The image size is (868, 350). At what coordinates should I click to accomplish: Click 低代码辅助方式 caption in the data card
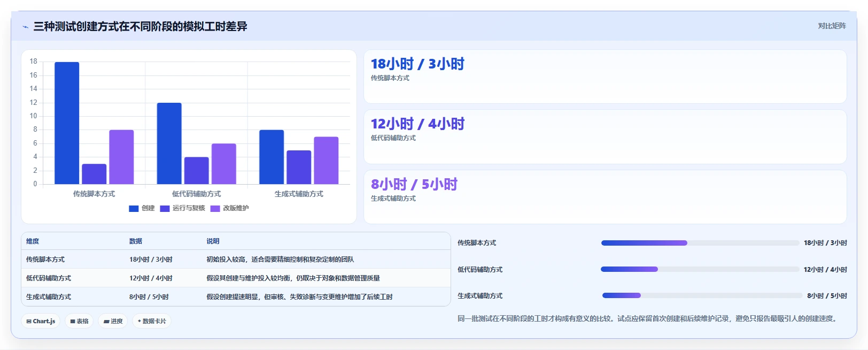click(x=393, y=138)
